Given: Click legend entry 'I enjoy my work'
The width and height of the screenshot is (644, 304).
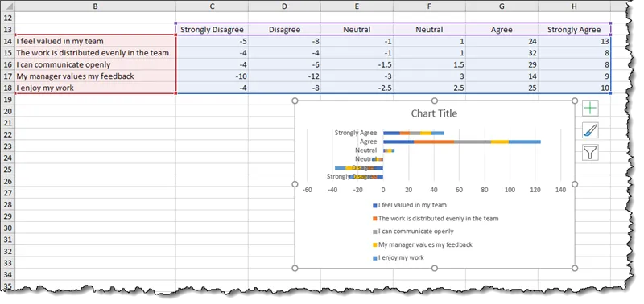Looking at the screenshot, I should pos(398,257).
